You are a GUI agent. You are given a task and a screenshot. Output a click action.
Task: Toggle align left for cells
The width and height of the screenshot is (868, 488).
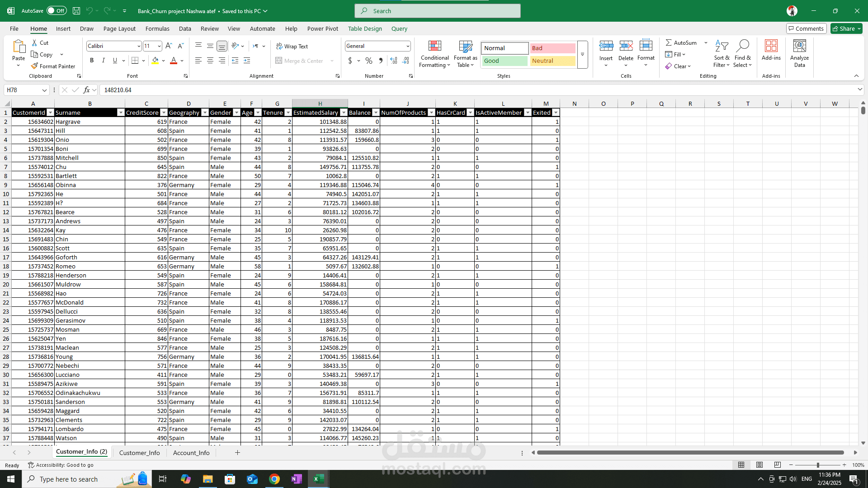[198, 60]
